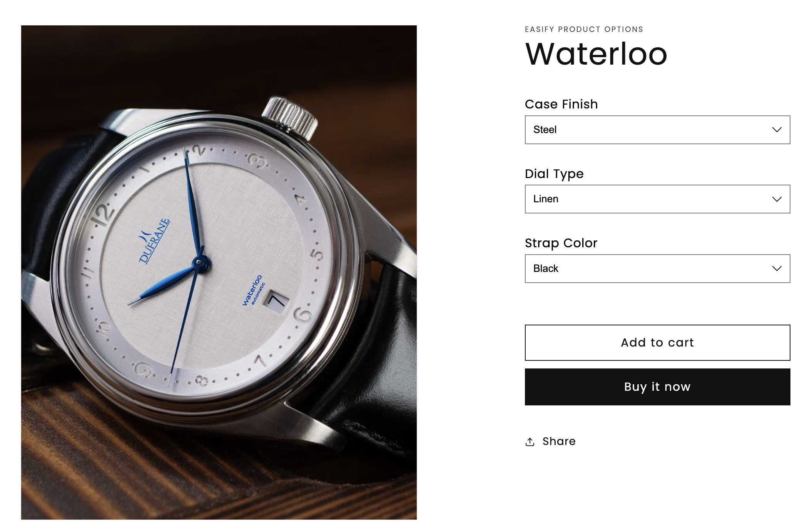
Task: Click the Strap Color field label
Action: pos(561,243)
